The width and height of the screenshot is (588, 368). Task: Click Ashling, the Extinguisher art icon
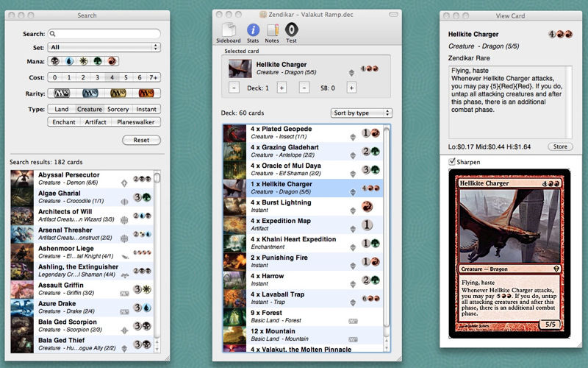click(x=22, y=271)
